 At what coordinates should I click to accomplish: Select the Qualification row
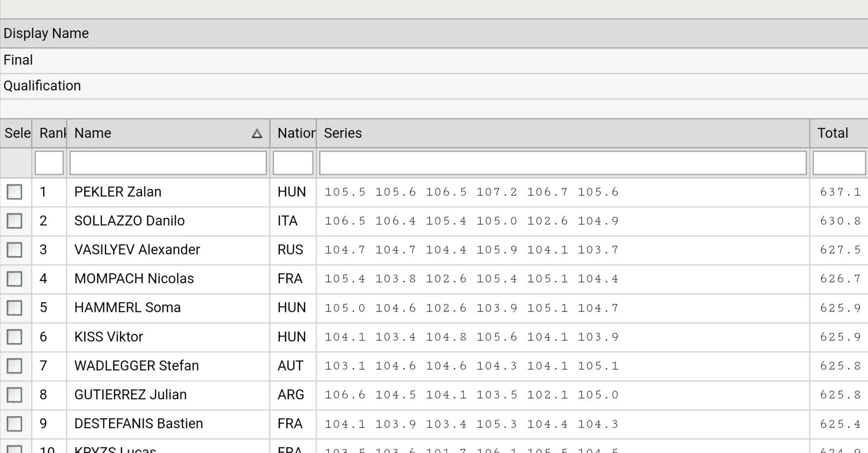(42, 86)
